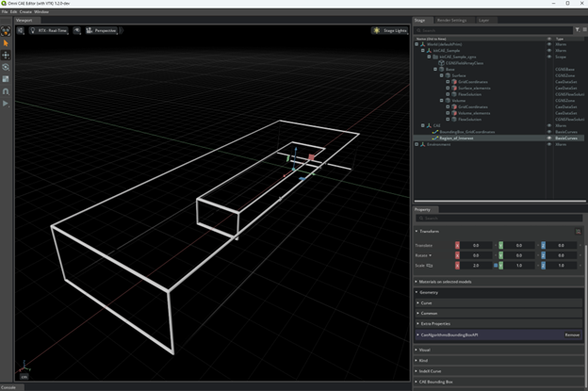This screenshot has height=391, width=588.
Task: Collapse the Volume tree node
Action: 442,101
